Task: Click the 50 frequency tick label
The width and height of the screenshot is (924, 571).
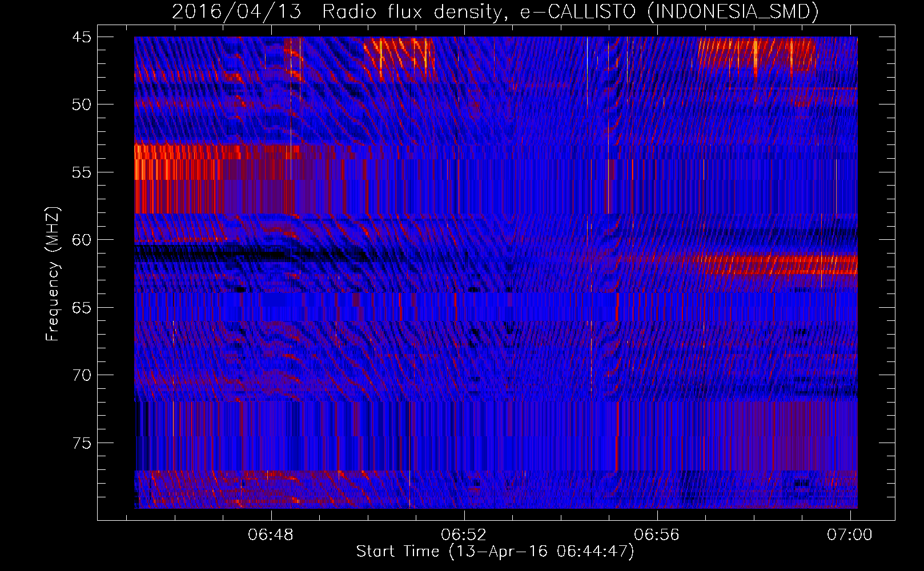Action: 82,104
